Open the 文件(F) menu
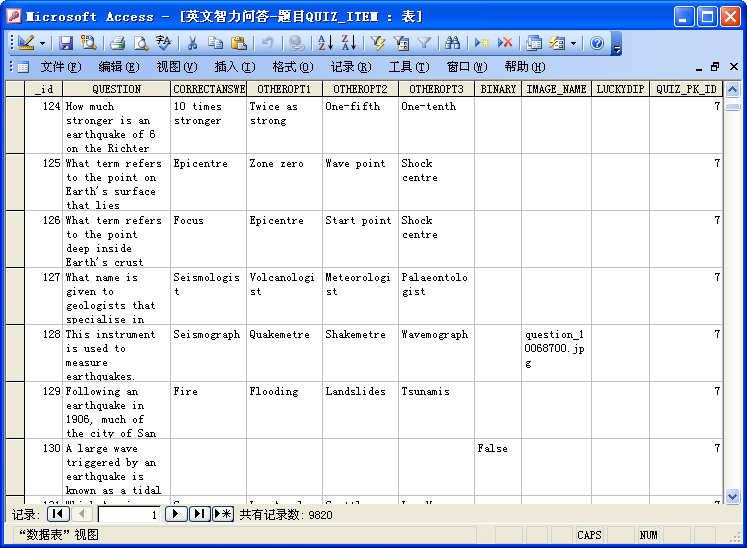 [x=61, y=67]
